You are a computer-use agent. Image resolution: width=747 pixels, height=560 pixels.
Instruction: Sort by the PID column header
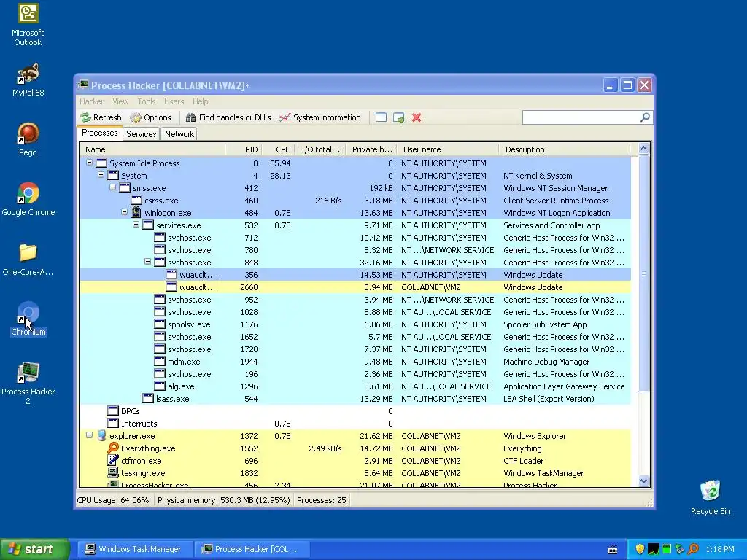coord(244,149)
